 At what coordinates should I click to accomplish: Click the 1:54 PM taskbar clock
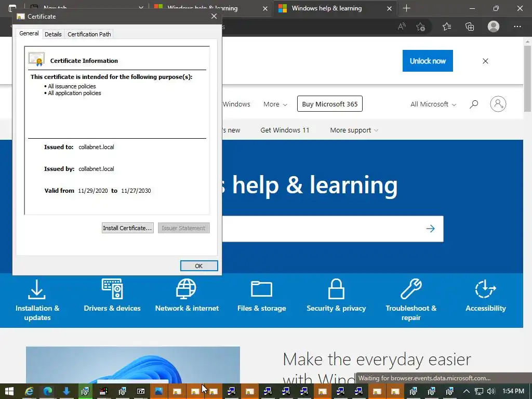513,391
